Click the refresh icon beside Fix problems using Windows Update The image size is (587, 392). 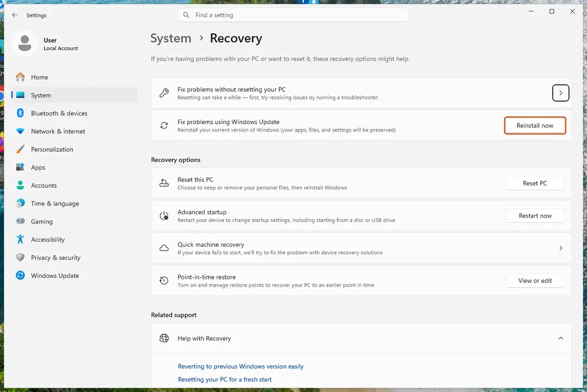point(164,126)
